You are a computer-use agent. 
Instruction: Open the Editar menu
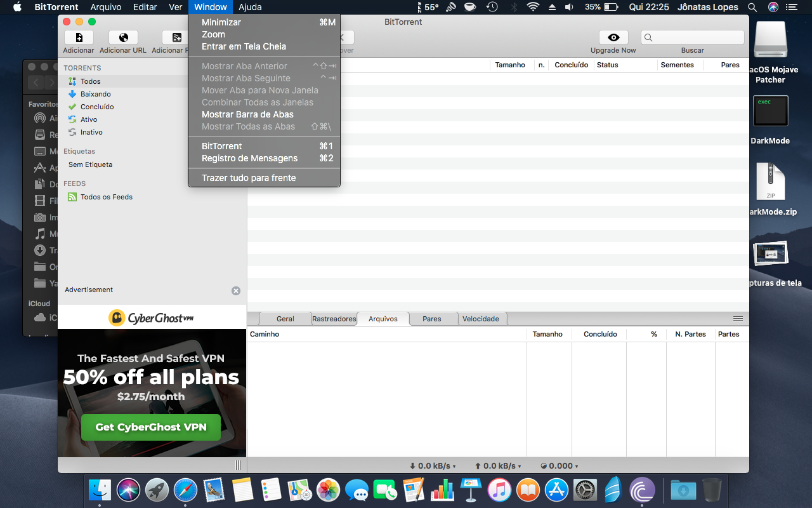coord(145,7)
